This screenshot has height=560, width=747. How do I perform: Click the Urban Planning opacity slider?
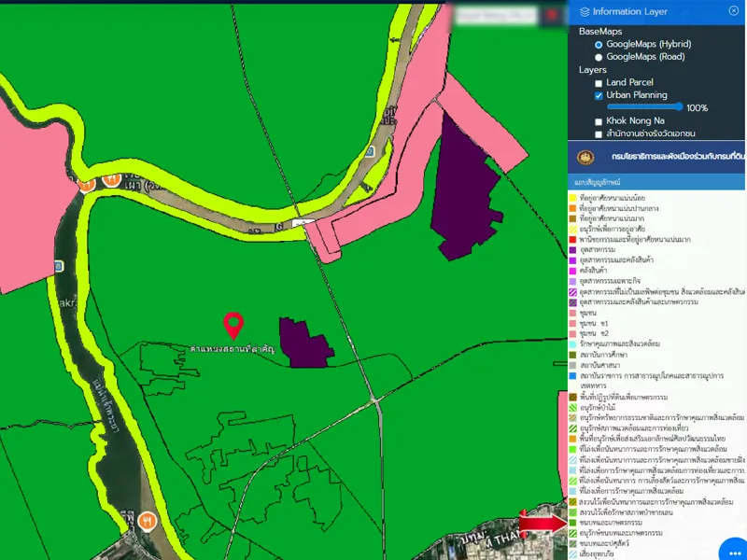coord(644,107)
